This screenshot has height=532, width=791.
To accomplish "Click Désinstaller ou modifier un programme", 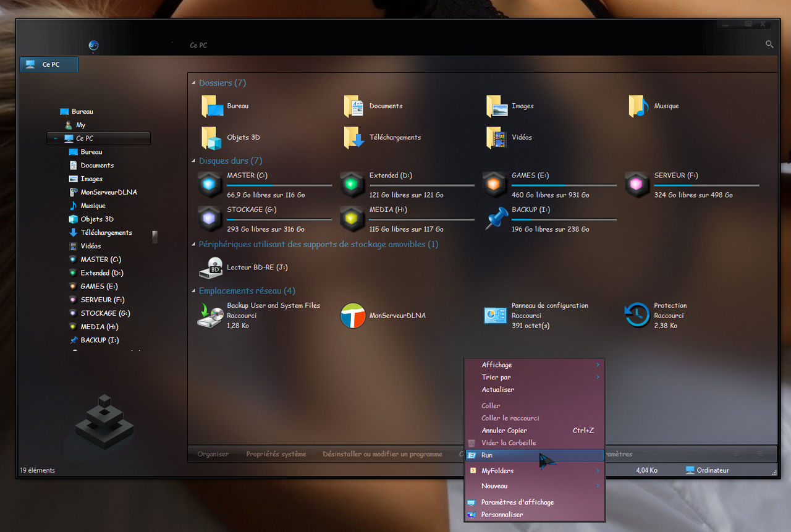I will [383, 454].
